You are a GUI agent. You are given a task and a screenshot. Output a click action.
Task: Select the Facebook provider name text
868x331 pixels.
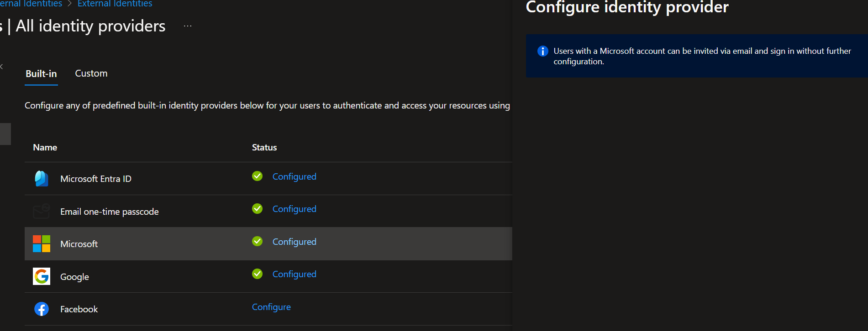tap(79, 309)
